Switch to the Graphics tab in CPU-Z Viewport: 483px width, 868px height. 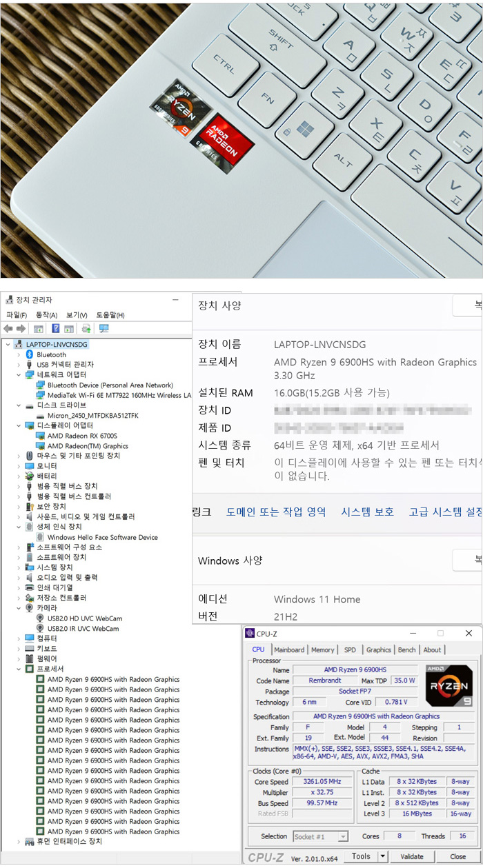pos(378,649)
